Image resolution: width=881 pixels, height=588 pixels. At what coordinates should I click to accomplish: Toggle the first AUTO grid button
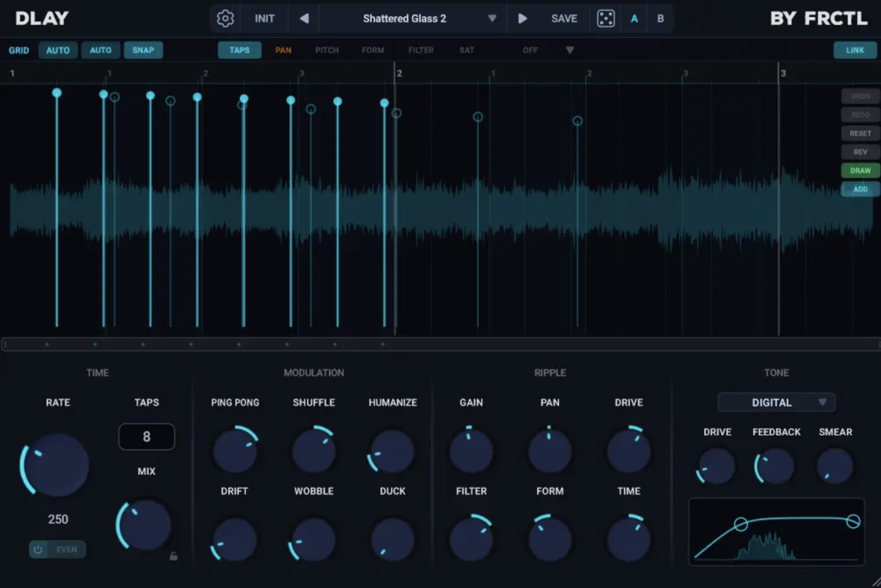pyautogui.click(x=58, y=50)
